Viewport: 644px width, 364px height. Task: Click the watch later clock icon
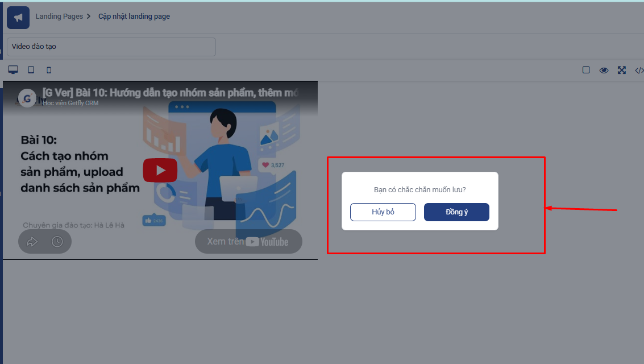point(57,242)
